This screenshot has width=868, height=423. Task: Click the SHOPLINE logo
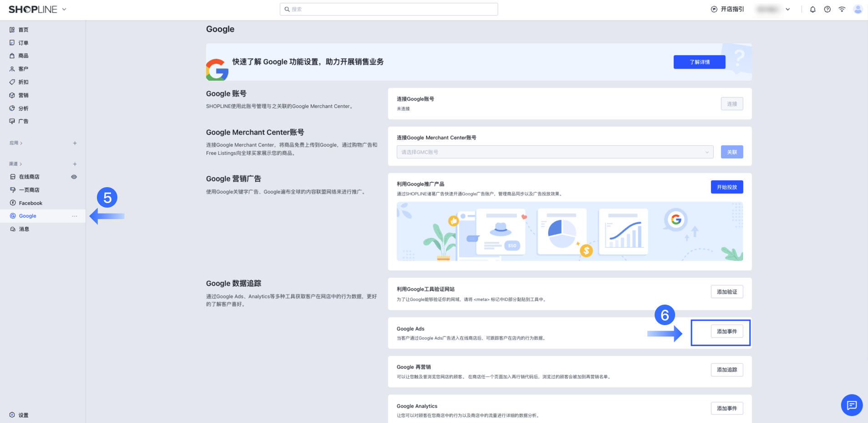point(33,9)
